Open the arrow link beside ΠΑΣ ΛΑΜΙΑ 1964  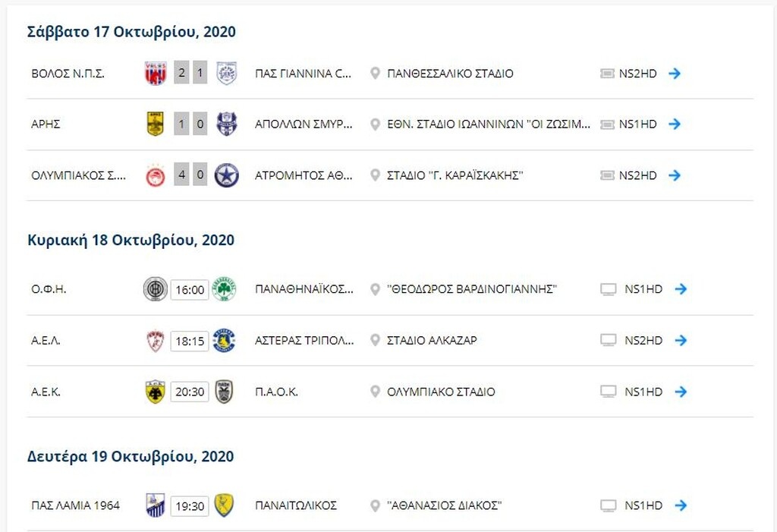click(681, 504)
